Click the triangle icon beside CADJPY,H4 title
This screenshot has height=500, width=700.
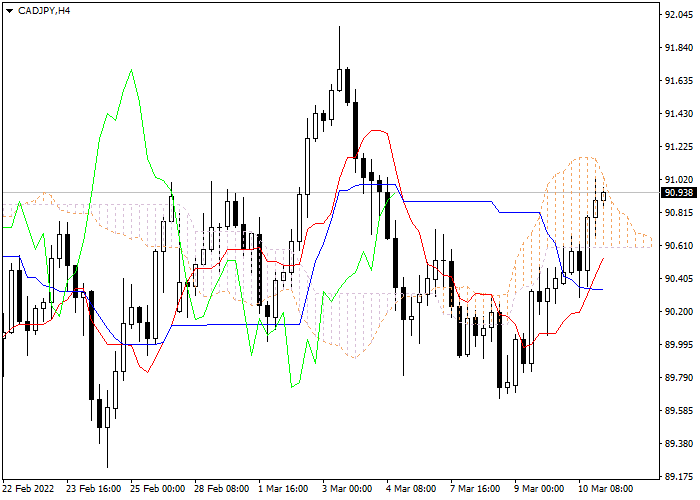click(9, 10)
